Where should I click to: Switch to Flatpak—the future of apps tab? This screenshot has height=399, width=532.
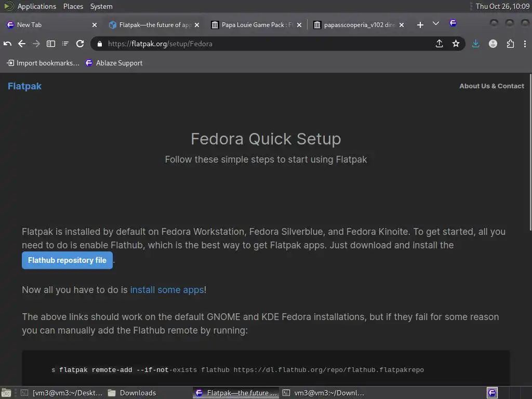coord(154,25)
